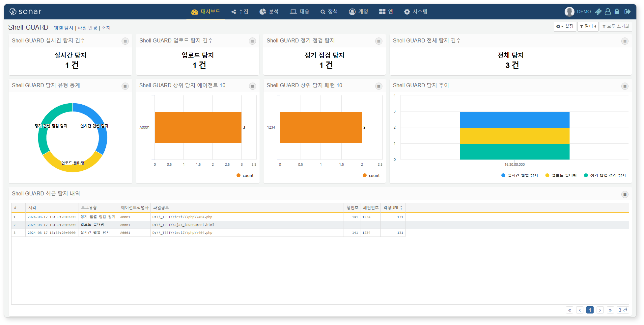Toggle 정기 웹쉘 점검 탐지 legend in trend chart
644x325 pixels.
click(605, 176)
